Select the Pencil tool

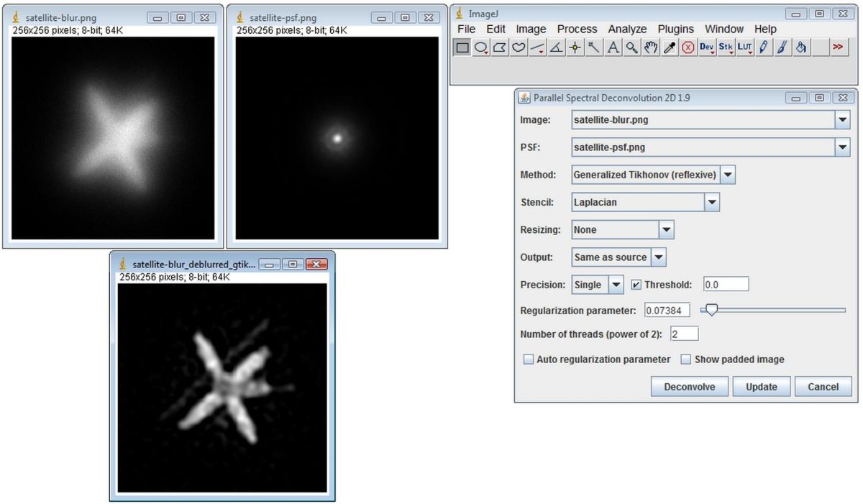[x=763, y=47]
